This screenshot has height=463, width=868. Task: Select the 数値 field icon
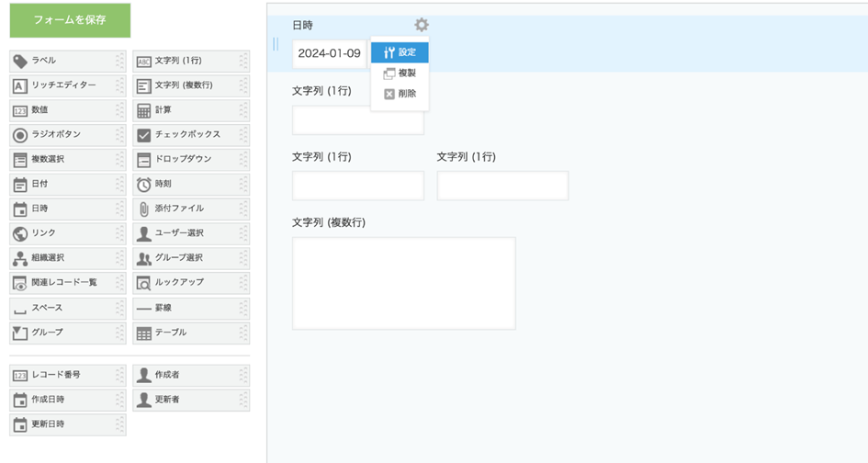point(20,110)
